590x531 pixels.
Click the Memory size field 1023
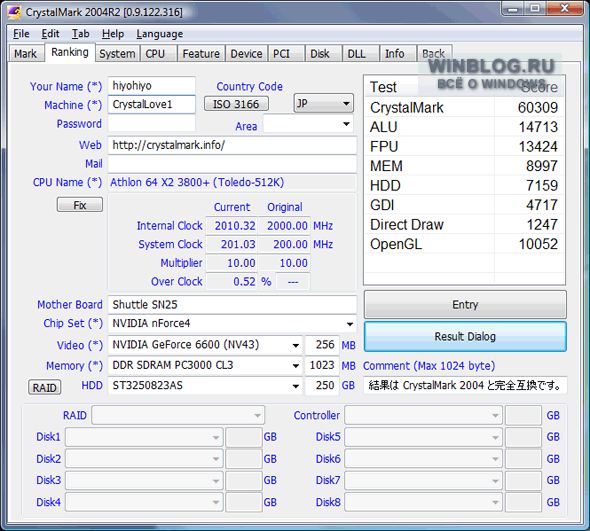point(322,365)
